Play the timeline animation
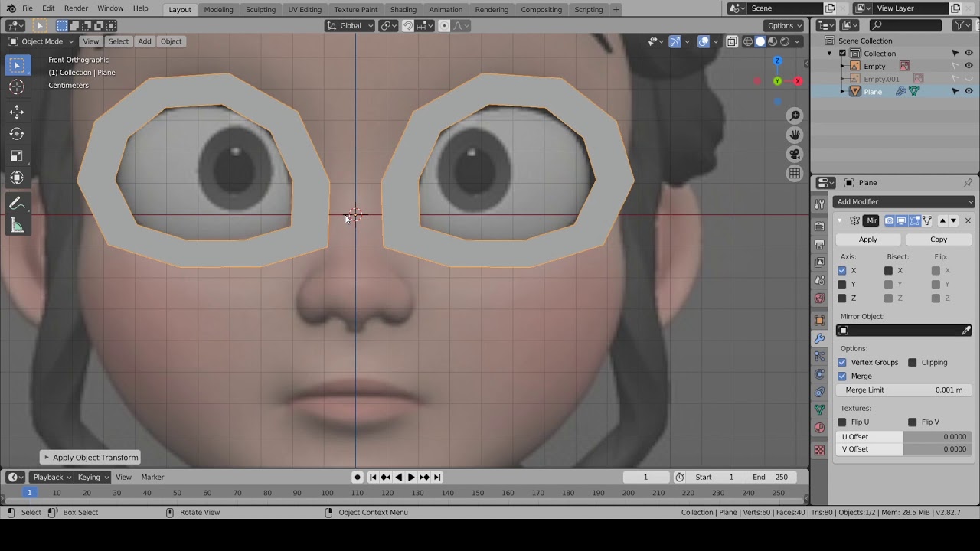This screenshot has width=980, height=551. coord(411,478)
